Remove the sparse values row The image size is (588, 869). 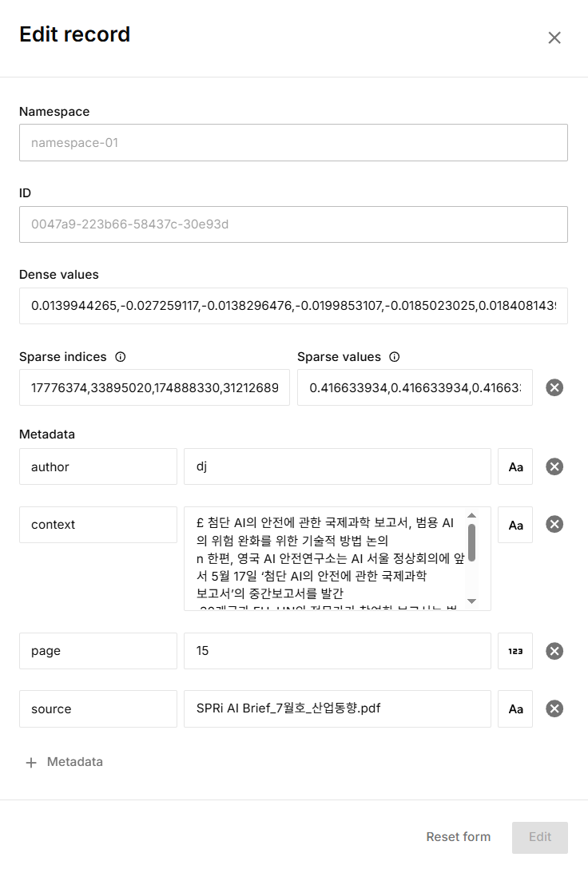(554, 387)
